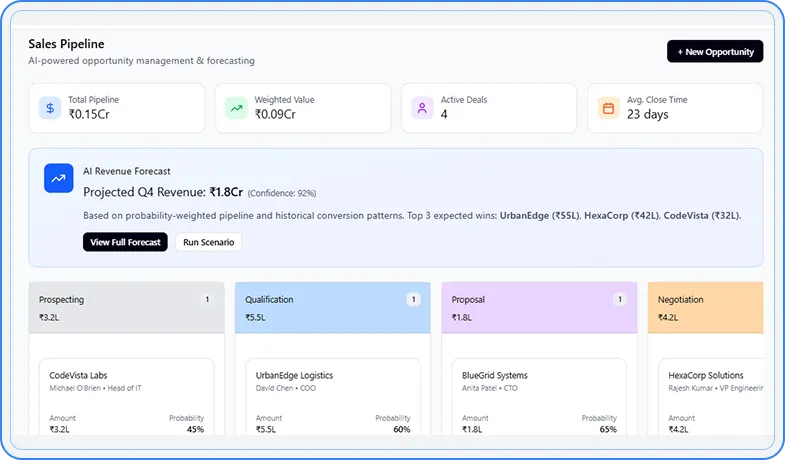Click the Proposal deal count badge
The height and width of the screenshot is (460, 785).
pos(619,299)
